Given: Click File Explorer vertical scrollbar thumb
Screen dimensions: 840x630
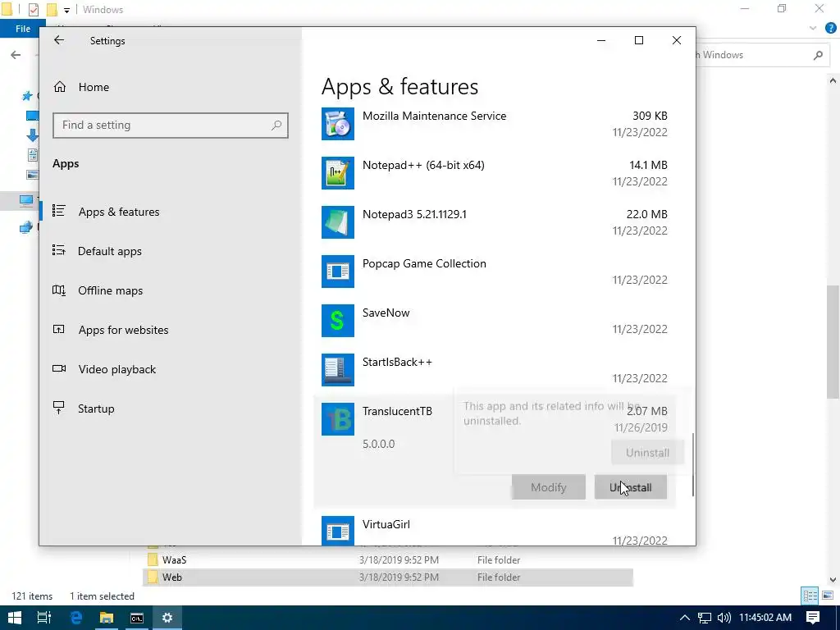Looking at the screenshot, I should click(x=833, y=342).
